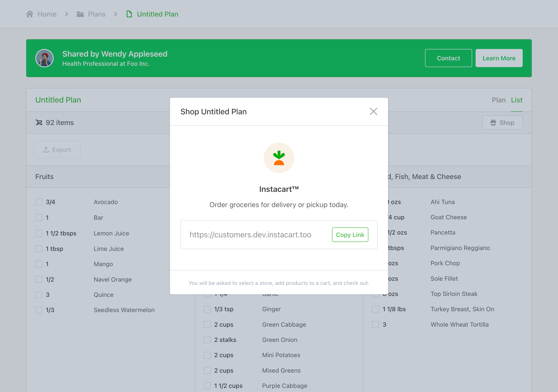Viewport: 558px width, 392px height.
Task: Close the Shop Untitled Plan dialog
Action: [373, 112]
